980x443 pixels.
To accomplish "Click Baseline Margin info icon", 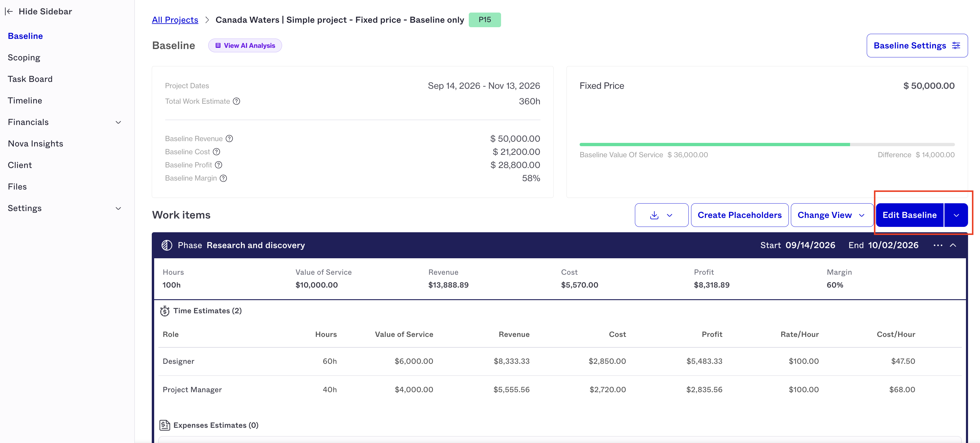I will click(224, 178).
